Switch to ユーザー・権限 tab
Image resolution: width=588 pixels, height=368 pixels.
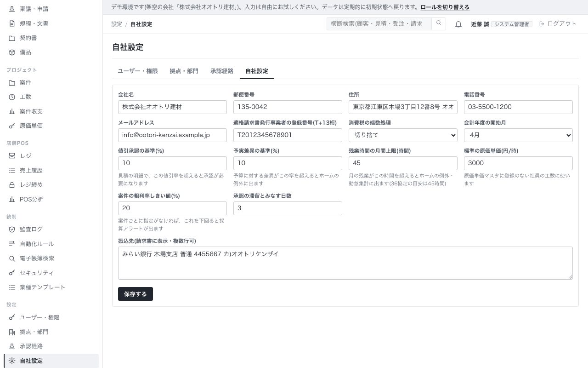(138, 71)
